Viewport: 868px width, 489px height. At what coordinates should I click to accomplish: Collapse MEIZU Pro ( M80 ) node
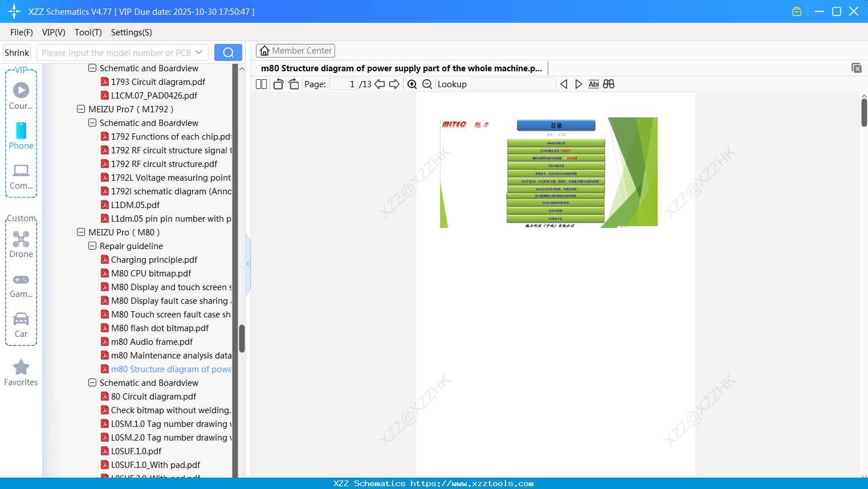tap(81, 232)
